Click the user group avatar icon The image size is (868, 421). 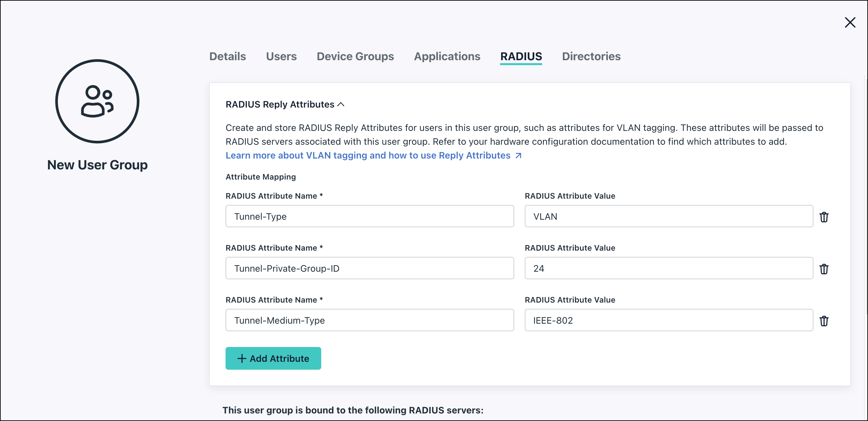pyautogui.click(x=97, y=101)
